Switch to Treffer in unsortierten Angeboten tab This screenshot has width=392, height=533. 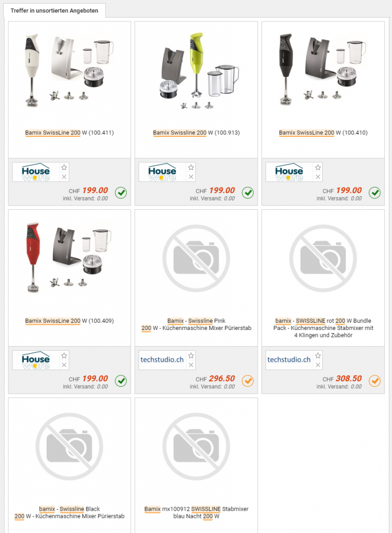point(54,10)
